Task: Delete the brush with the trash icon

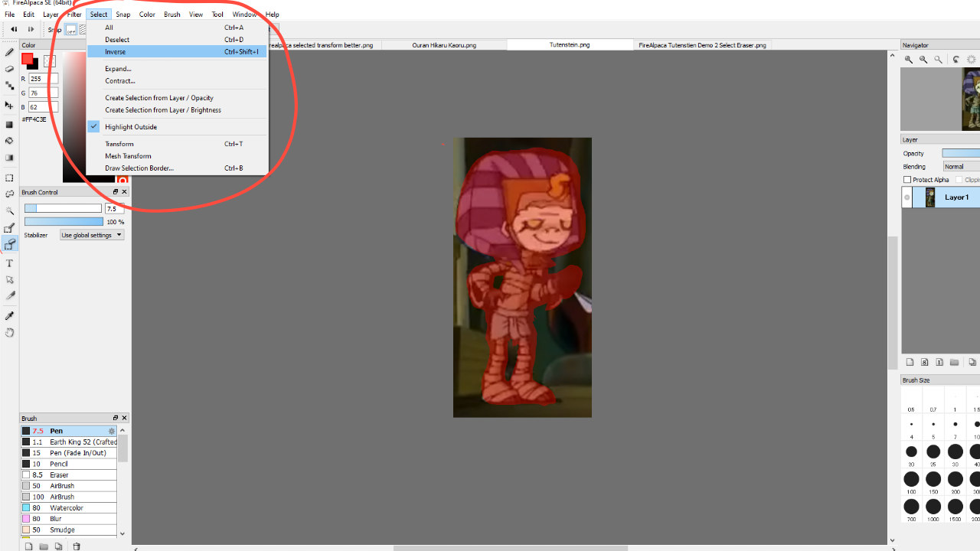Action: tap(77, 546)
